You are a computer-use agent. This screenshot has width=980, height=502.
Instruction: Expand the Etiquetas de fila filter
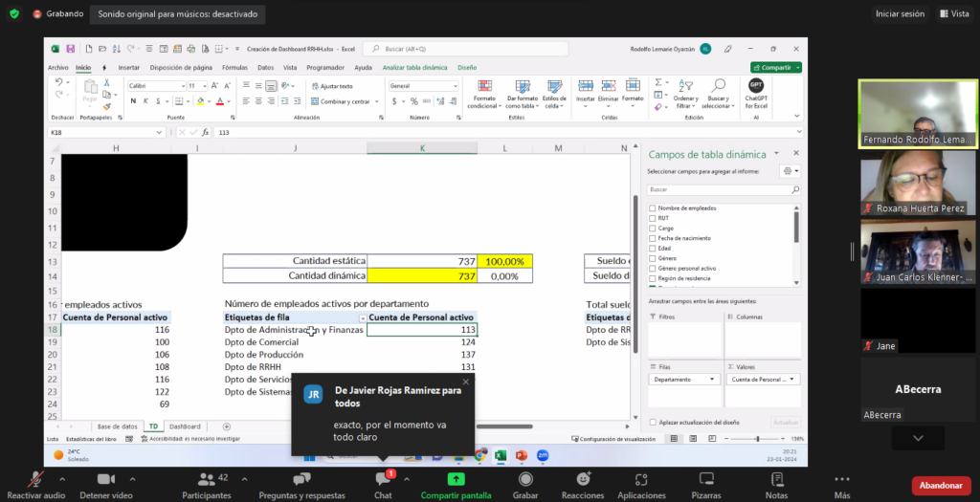[362, 317]
